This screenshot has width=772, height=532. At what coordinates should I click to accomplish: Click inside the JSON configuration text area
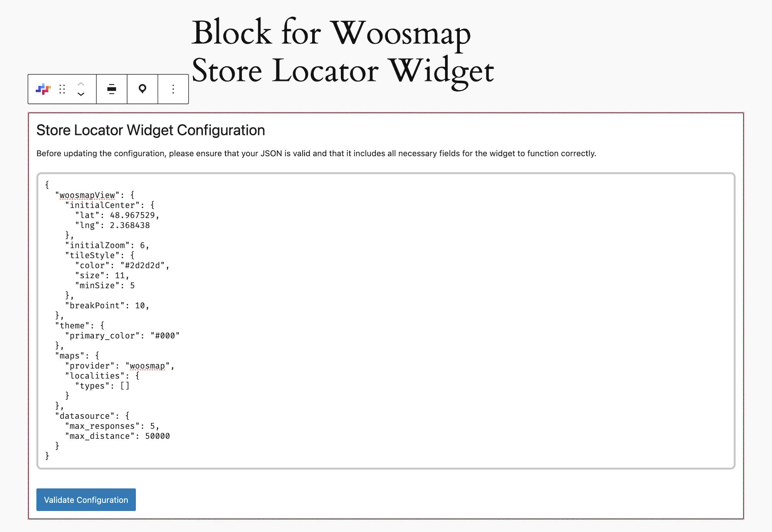pyautogui.click(x=386, y=321)
